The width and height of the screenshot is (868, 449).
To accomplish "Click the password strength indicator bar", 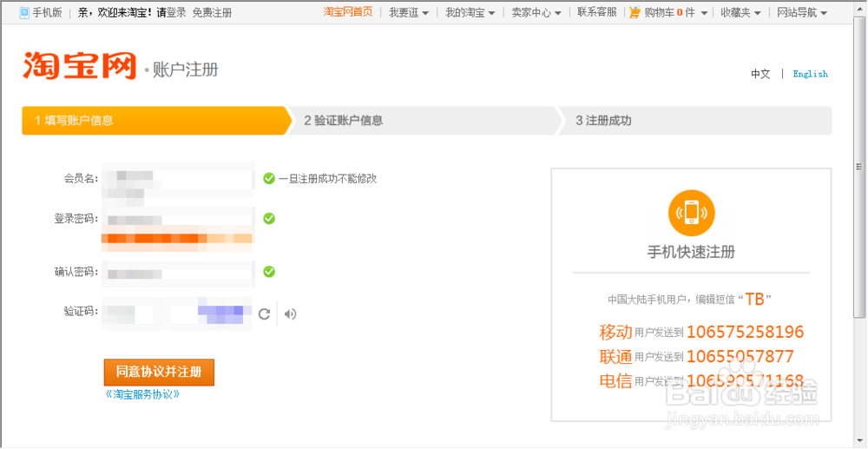I will coord(176,239).
